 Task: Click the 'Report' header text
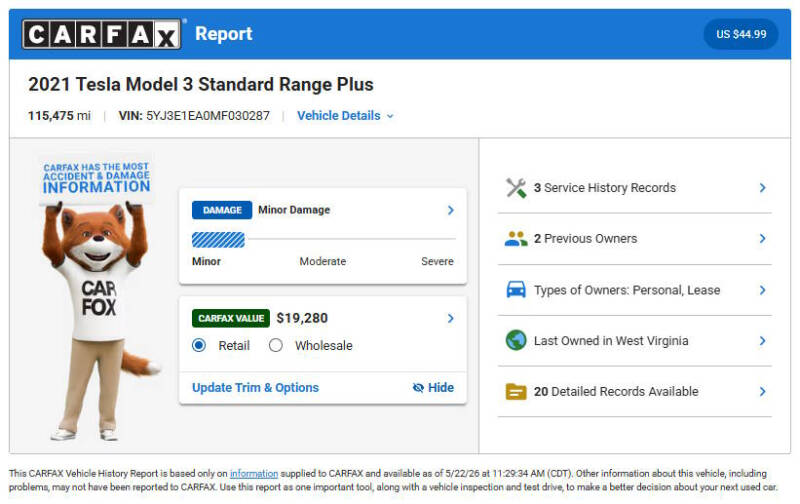click(223, 34)
